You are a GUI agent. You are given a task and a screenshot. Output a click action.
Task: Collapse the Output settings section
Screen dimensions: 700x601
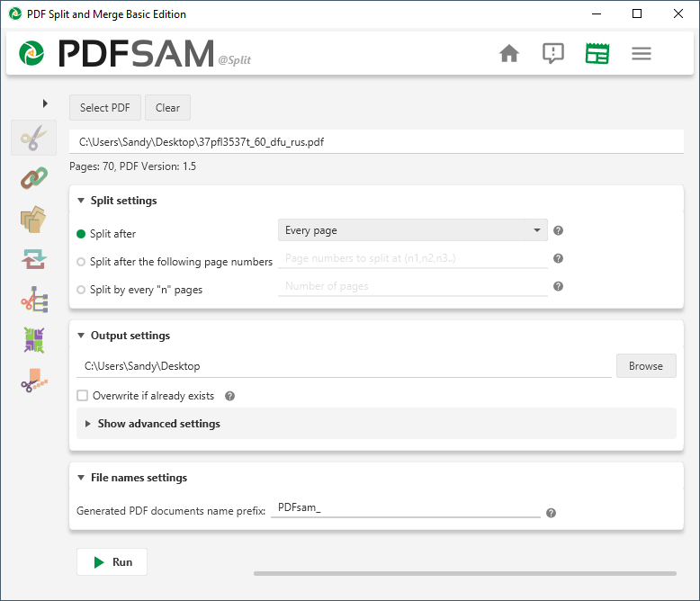coord(81,336)
